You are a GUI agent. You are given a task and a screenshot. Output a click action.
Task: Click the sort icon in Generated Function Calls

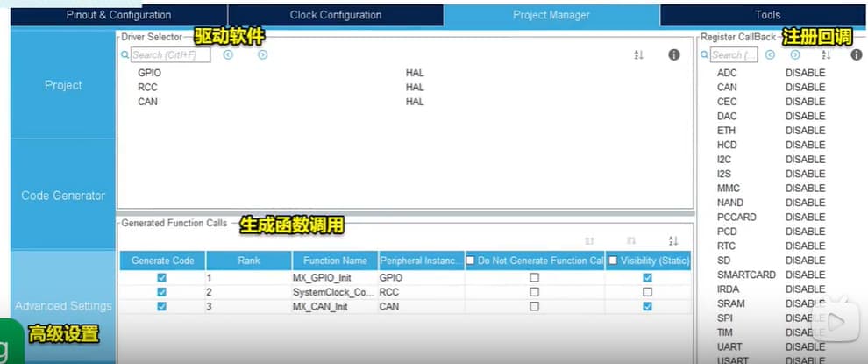[672, 241]
